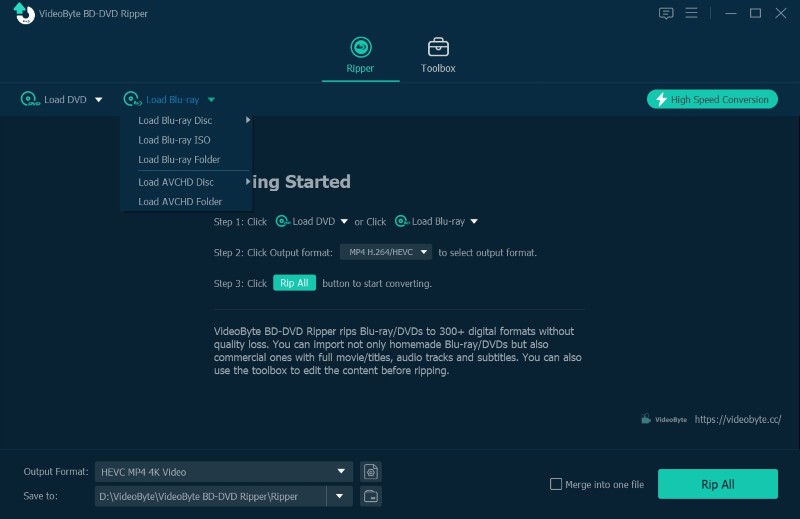Collapse the Load Blu-ray dropdown arrow
The image size is (800, 519).
point(211,100)
